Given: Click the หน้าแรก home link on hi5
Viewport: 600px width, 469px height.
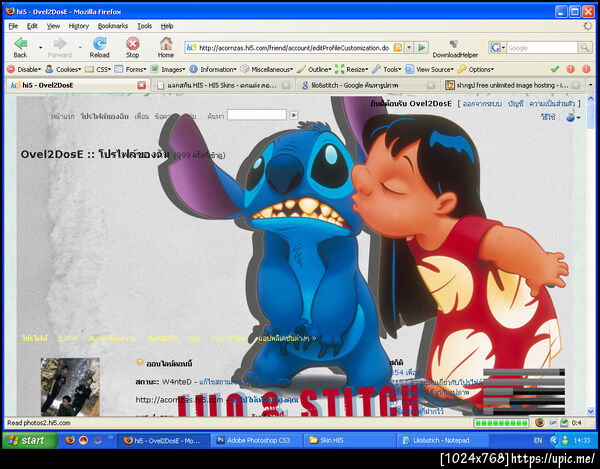Looking at the screenshot, I should 62,116.
